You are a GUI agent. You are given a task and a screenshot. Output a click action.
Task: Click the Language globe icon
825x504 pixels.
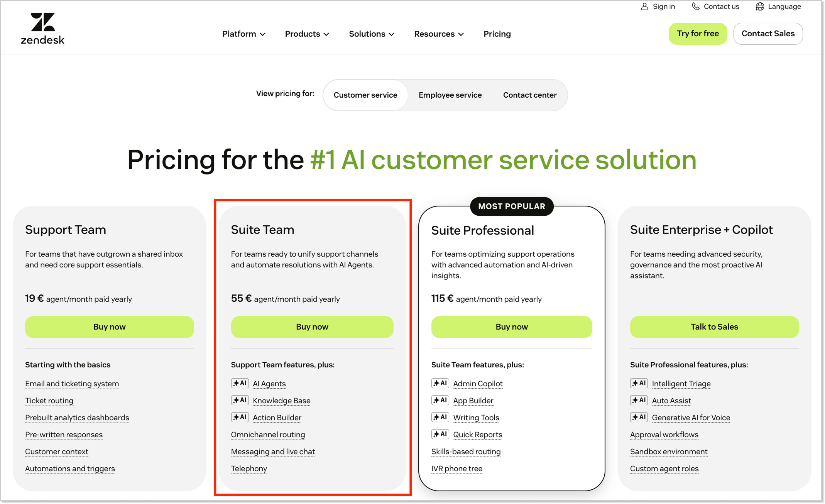[760, 7]
